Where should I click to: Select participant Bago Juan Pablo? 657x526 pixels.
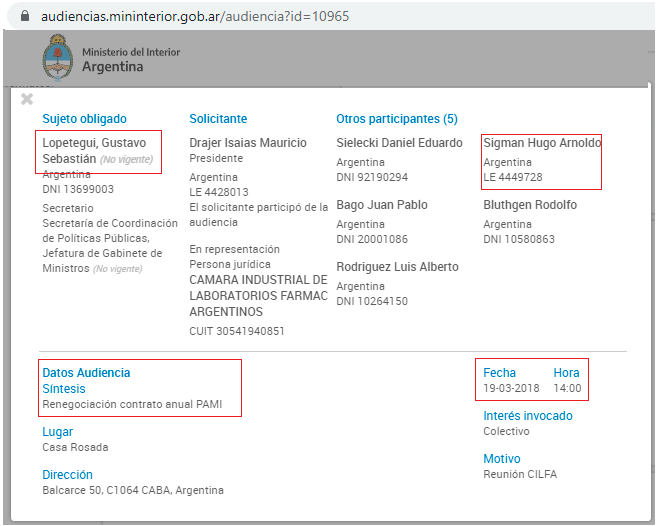pyautogui.click(x=382, y=205)
